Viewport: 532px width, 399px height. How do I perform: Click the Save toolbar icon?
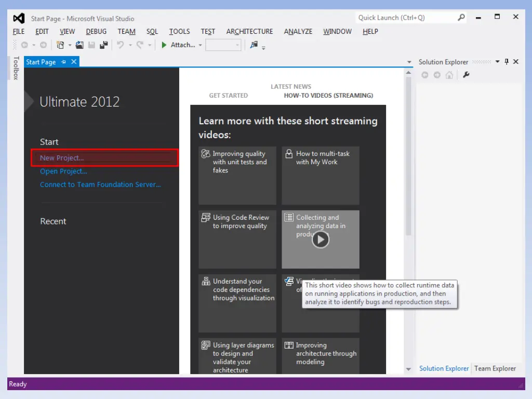tap(91, 45)
